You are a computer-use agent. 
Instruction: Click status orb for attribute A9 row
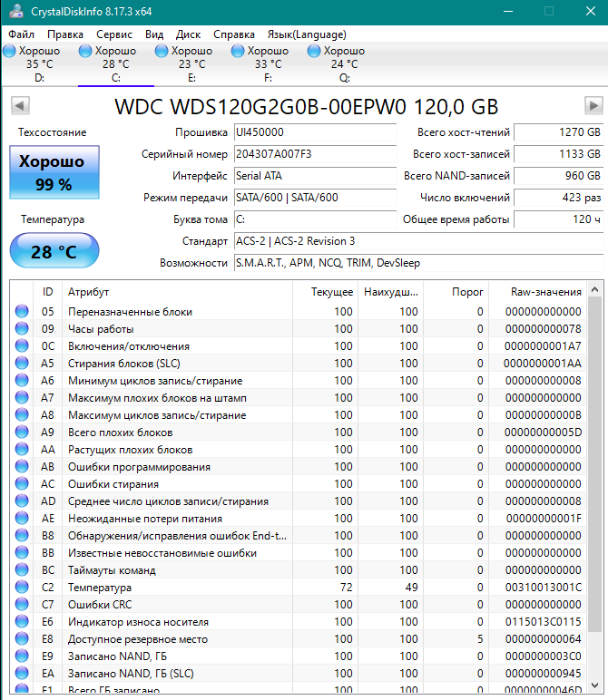click(22, 432)
